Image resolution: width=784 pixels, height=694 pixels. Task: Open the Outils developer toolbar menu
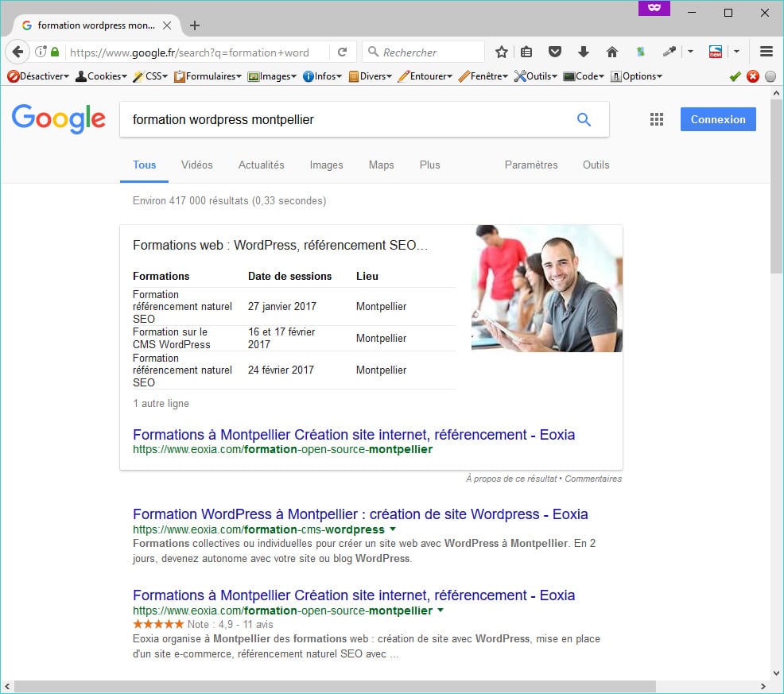[x=535, y=76]
